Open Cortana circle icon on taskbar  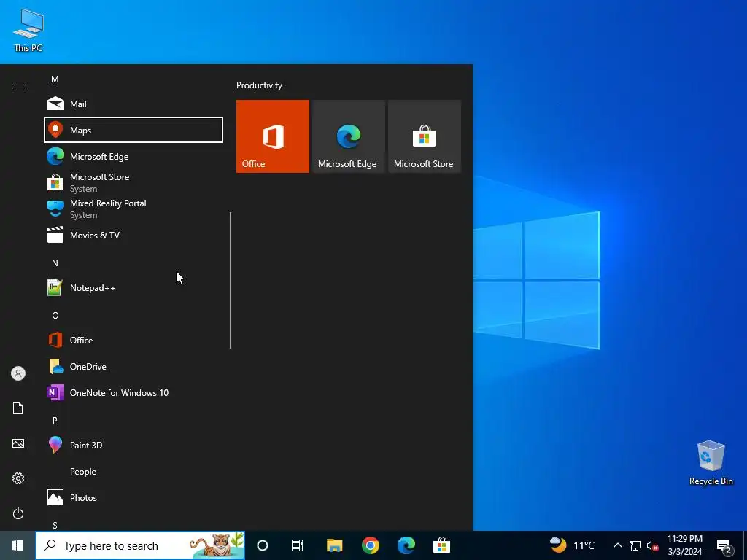tap(263, 545)
